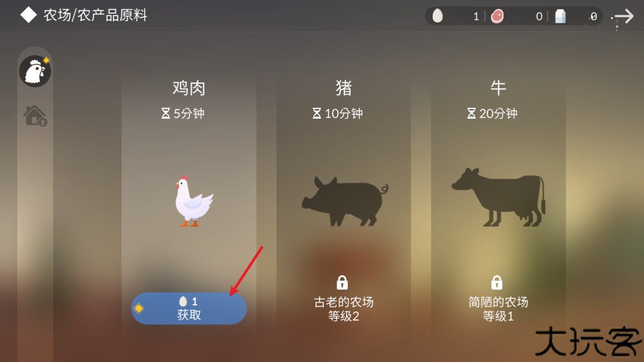Select the chicken livestock sidebar tab
Image resolution: width=644 pixels, height=362 pixels.
pyautogui.click(x=35, y=71)
